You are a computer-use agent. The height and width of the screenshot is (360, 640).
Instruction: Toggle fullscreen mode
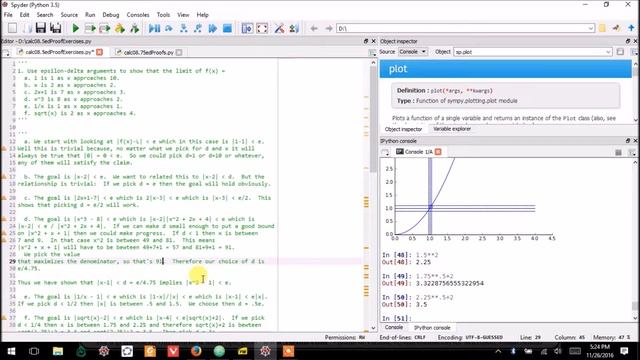point(262,28)
